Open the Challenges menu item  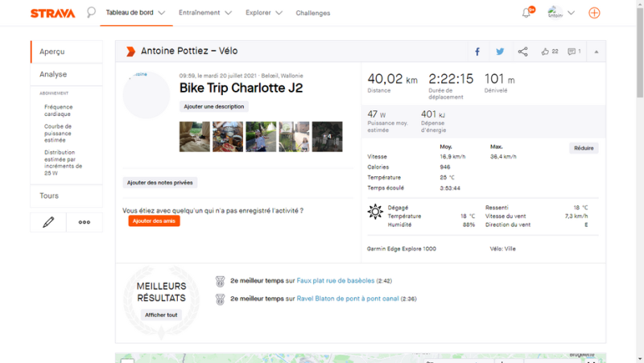312,13
